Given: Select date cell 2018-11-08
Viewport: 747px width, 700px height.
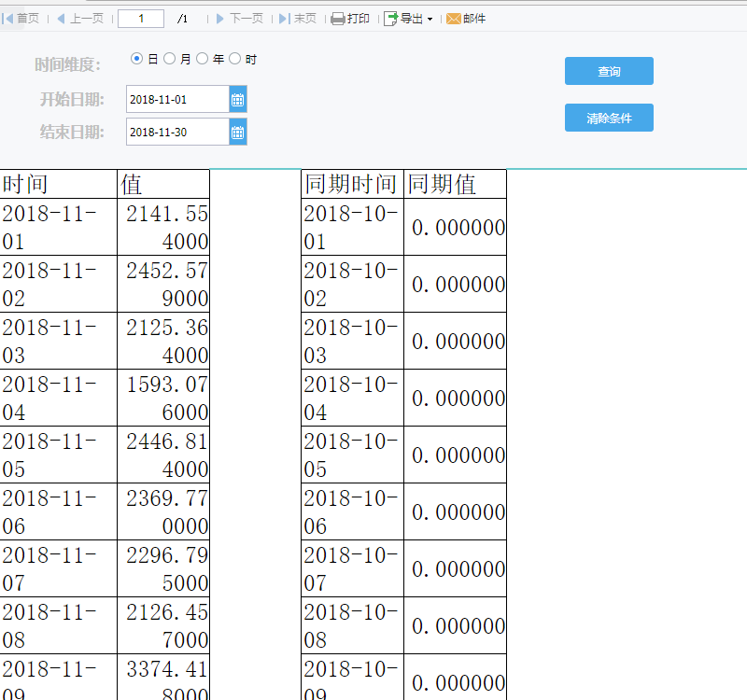Looking at the screenshot, I should 59,625.
